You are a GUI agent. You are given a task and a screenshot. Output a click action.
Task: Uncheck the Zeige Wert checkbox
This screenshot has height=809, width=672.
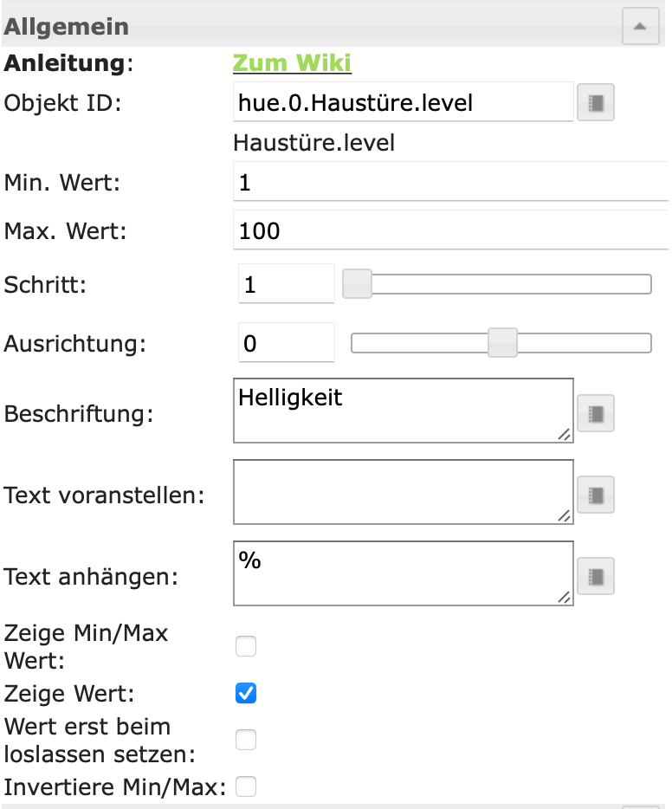(x=247, y=693)
